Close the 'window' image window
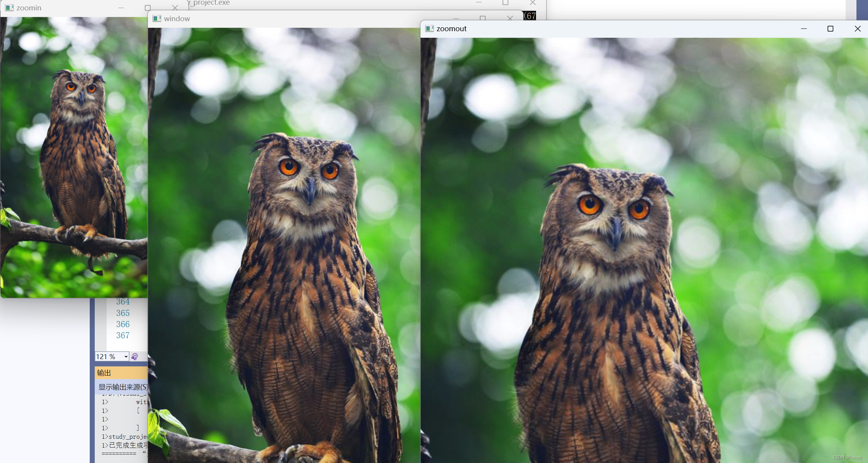The image size is (868, 463). click(x=510, y=18)
